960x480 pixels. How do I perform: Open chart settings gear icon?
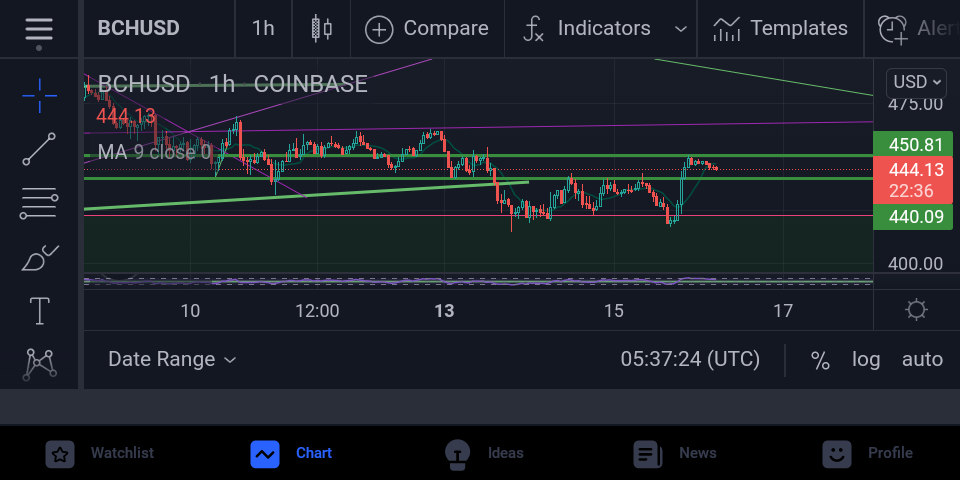916,310
